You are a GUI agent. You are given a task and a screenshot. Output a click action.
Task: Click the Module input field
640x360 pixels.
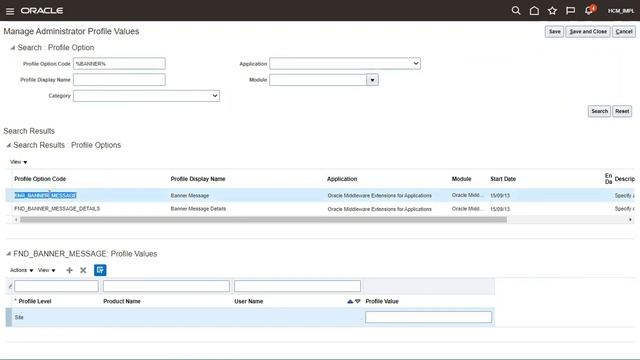[x=318, y=80]
